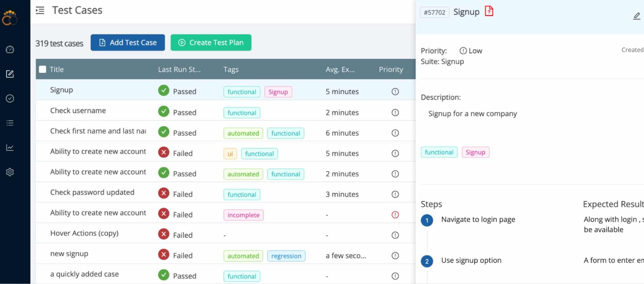Open the test cases edit icon in sidebar
The image size is (644, 284).
[10, 74]
